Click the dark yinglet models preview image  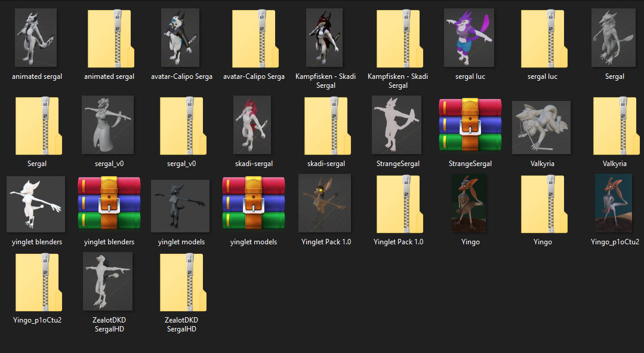(x=180, y=206)
